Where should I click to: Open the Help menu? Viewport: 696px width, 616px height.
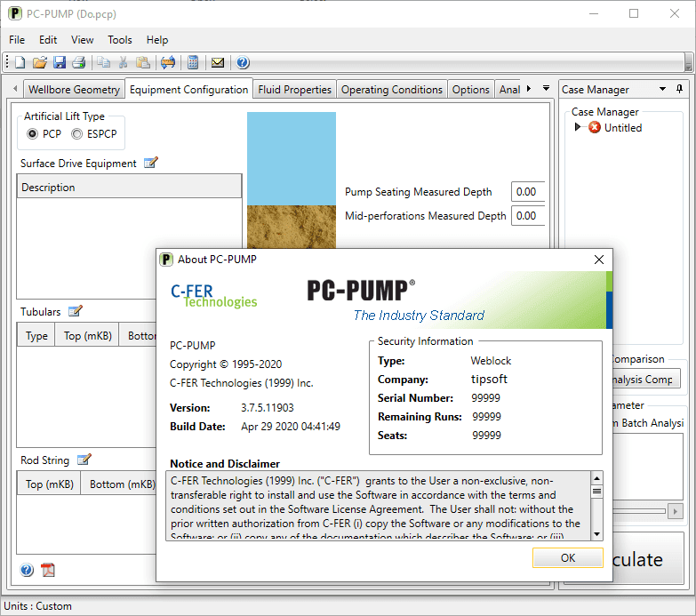point(157,40)
